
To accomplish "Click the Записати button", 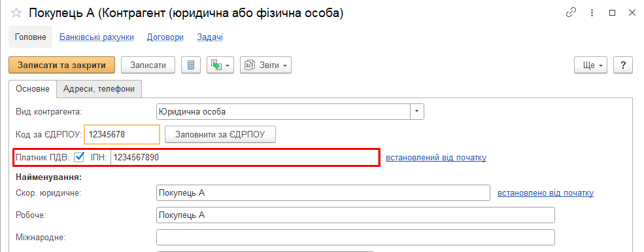I will [x=148, y=65].
